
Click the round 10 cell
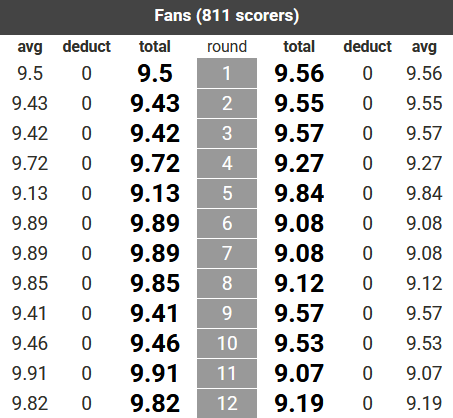(227, 343)
